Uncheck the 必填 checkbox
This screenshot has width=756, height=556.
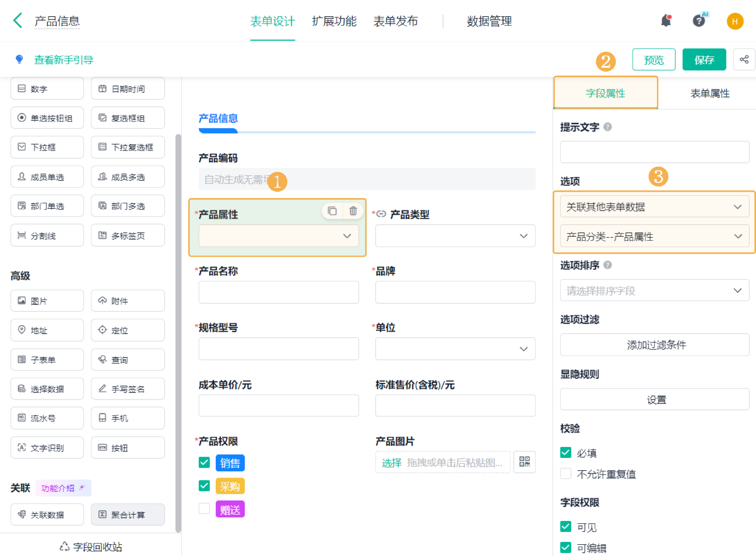(565, 452)
